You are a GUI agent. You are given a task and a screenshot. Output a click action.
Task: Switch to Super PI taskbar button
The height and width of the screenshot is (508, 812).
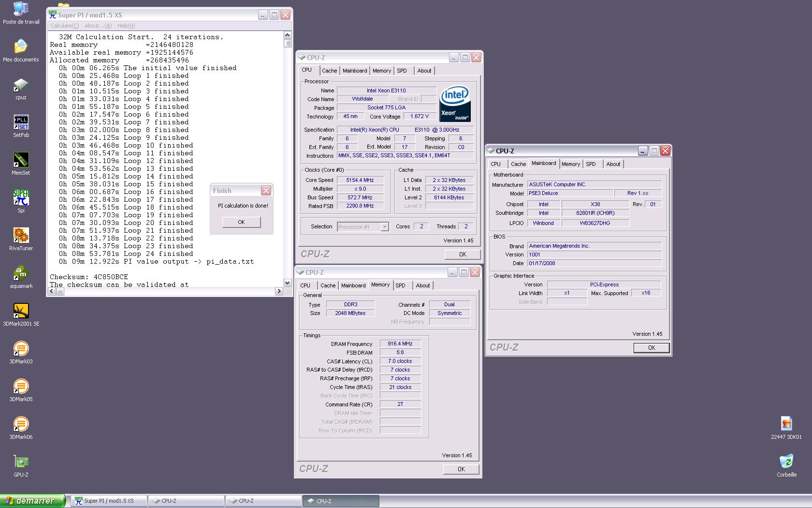point(109,501)
